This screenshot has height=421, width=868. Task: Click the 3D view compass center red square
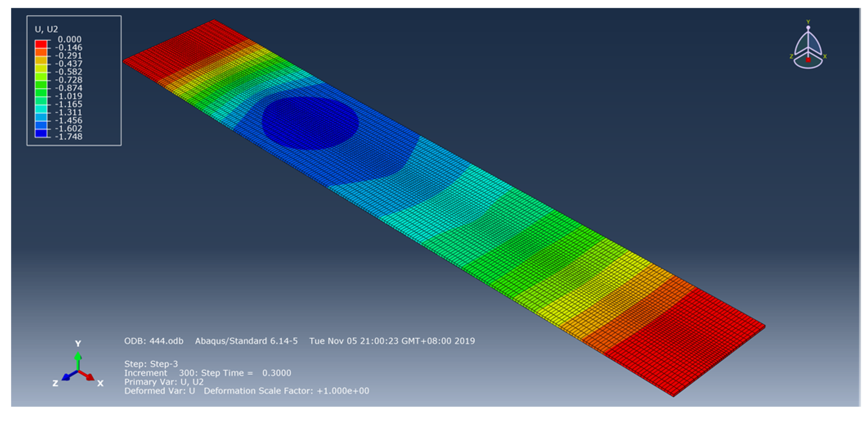pyautogui.click(x=808, y=60)
